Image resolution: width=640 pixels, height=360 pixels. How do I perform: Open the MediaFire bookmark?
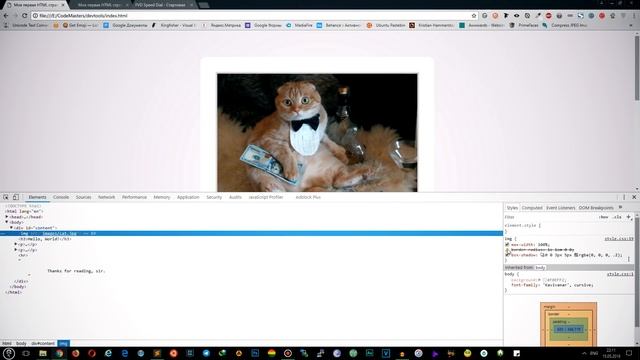(x=299, y=25)
